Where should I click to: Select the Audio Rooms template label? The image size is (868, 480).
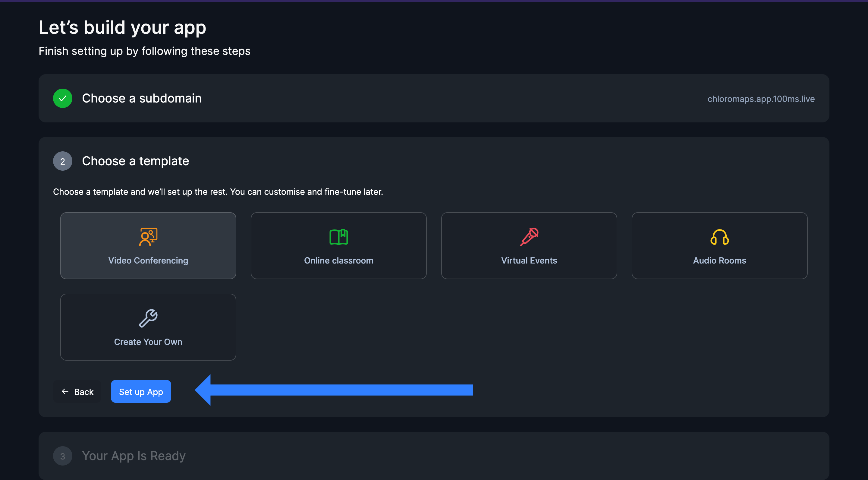pyautogui.click(x=719, y=261)
